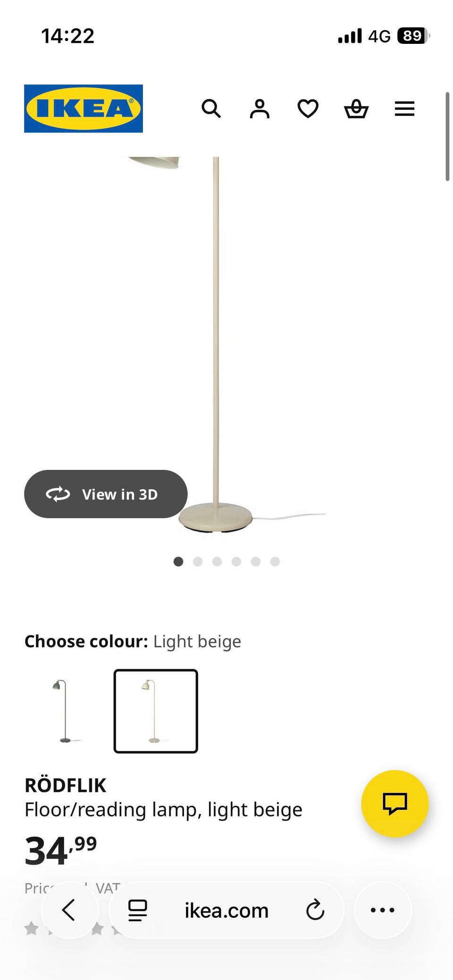Open the yellow chat bubble button
This screenshot has width=453, height=980.
(394, 803)
